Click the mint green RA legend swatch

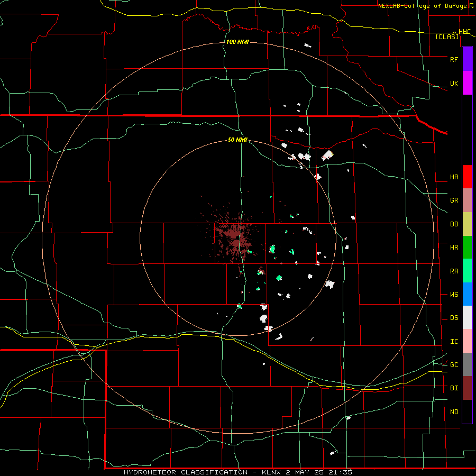click(467, 271)
